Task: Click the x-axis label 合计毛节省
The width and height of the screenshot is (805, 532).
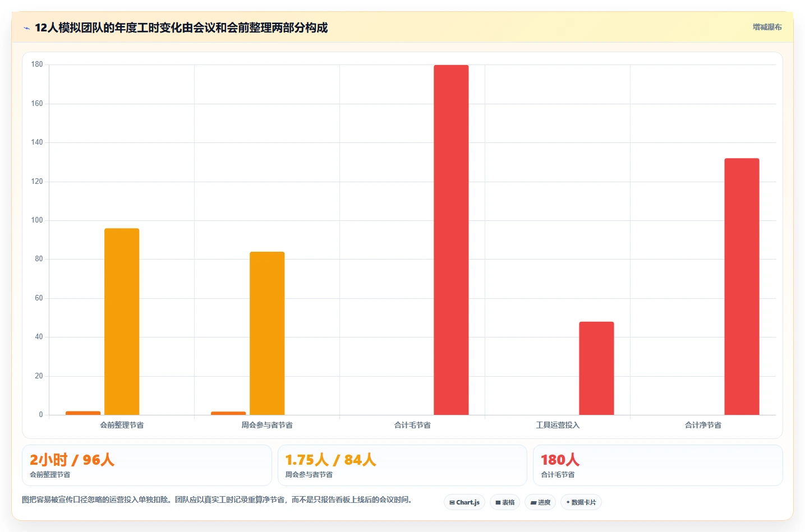Action: pos(412,425)
